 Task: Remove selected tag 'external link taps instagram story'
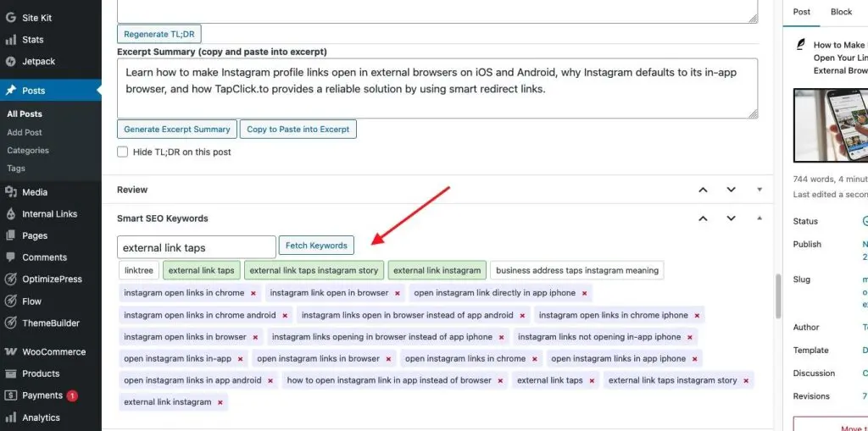(746, 381)
